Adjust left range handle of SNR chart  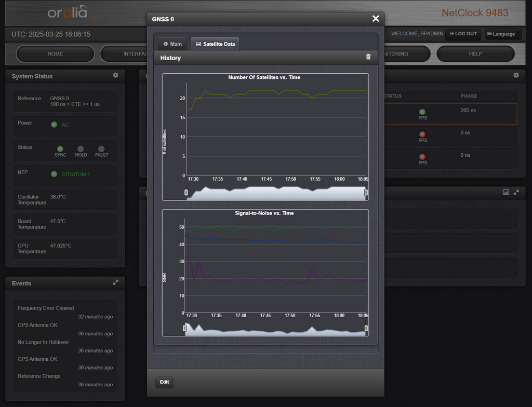184,328
